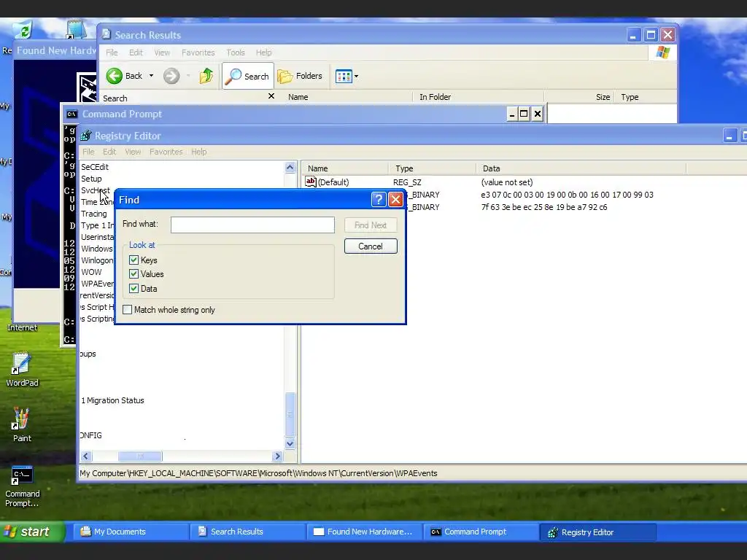Click Registry Editor taskbar item

[598, 532]
